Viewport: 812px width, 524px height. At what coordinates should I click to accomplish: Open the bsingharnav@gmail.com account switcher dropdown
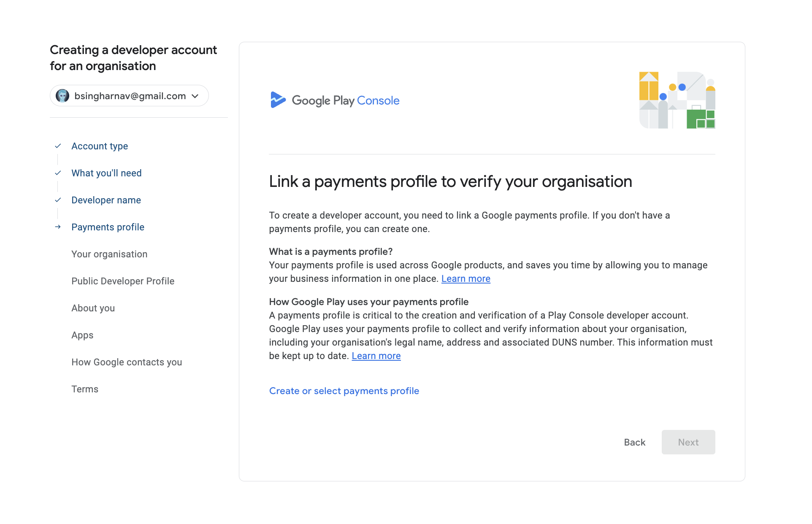click(129, 96)
